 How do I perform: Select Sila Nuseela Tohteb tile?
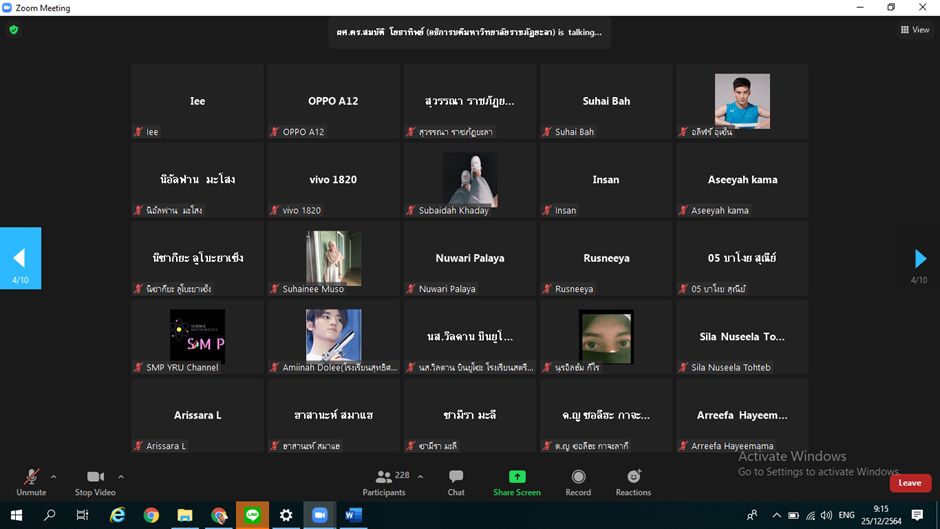point(742,337)
